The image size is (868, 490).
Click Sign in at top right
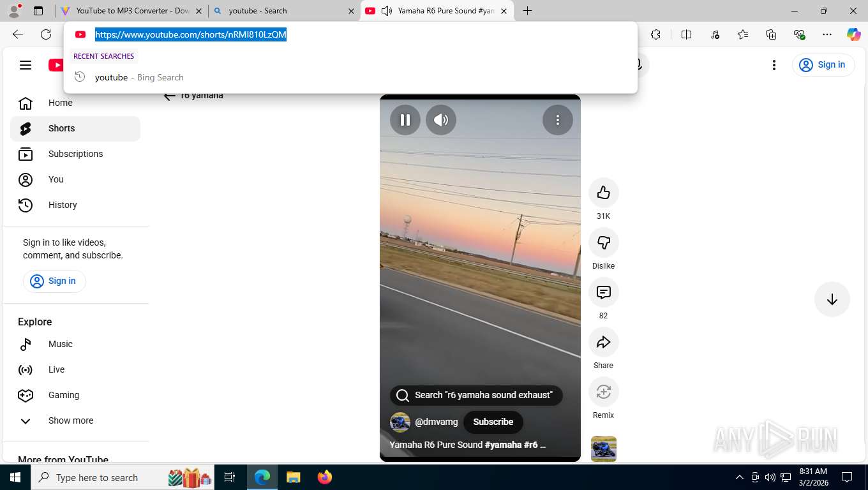pos(823,64)
